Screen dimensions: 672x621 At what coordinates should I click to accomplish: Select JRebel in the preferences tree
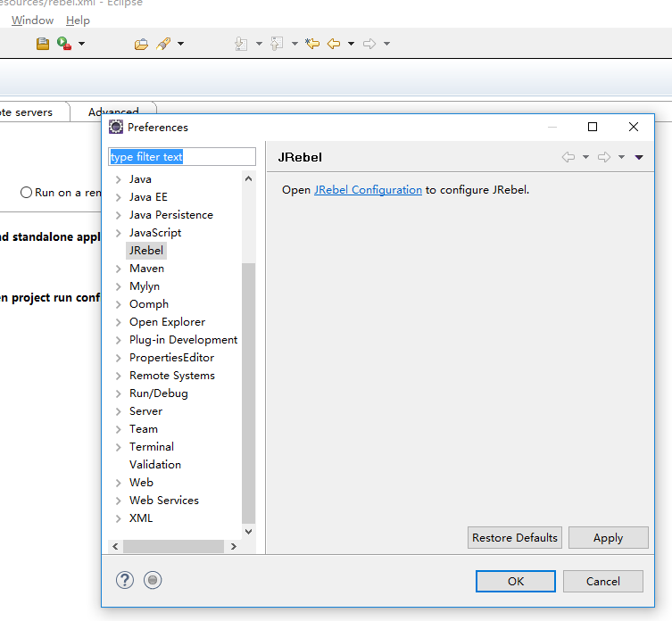tap(146, 251)
